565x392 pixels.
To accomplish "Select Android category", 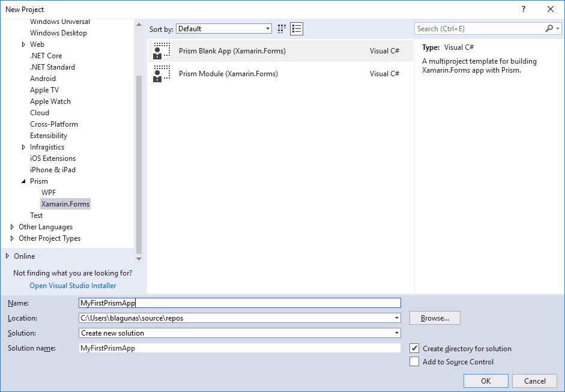I will [43, 79].
